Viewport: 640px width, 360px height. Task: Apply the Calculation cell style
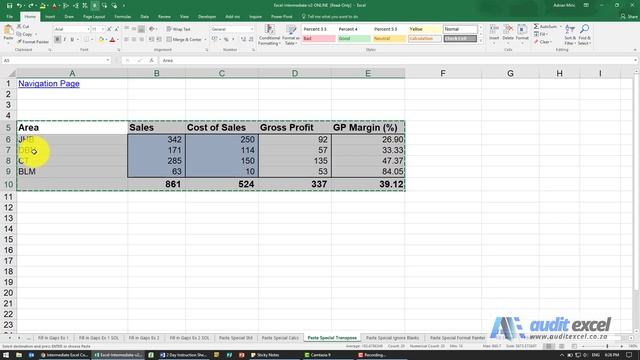pos(424,39)
